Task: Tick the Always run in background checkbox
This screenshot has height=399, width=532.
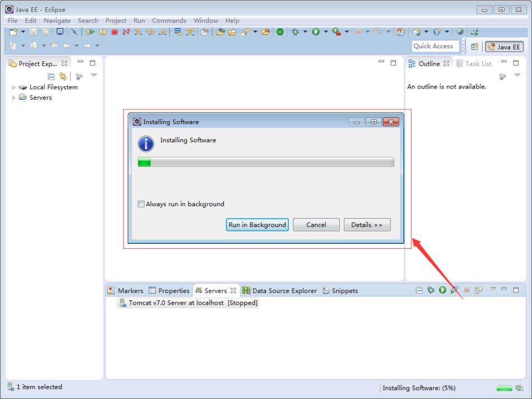Action: [x=141, y=204]
